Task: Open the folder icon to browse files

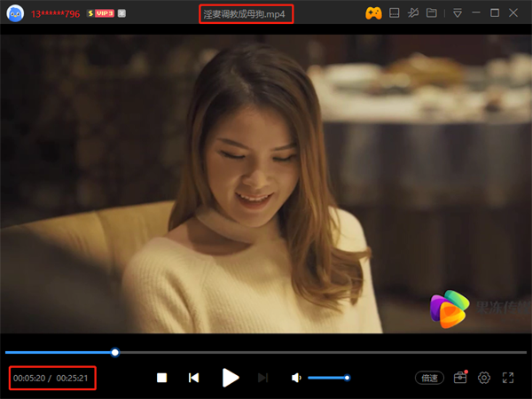Action: click(432, 13)
